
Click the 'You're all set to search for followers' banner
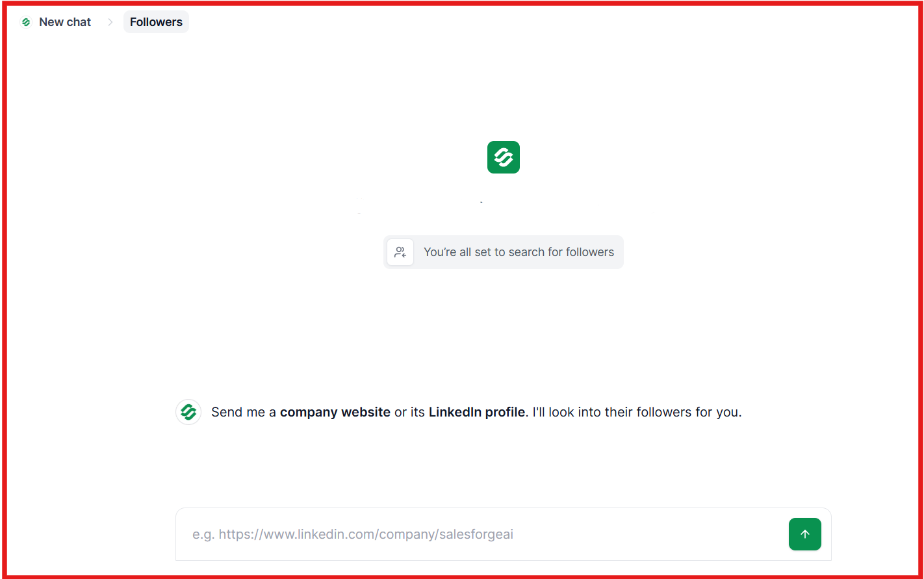click(504, 252)
